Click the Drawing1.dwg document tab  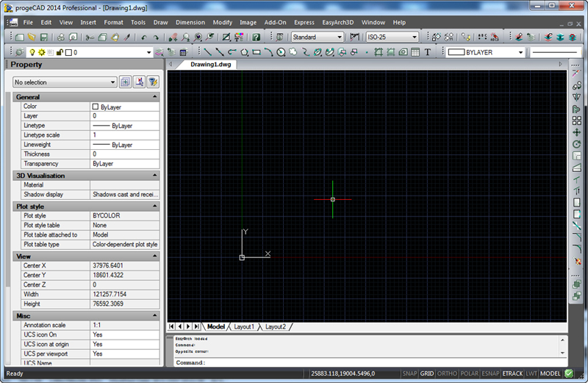tap(212, 65)
